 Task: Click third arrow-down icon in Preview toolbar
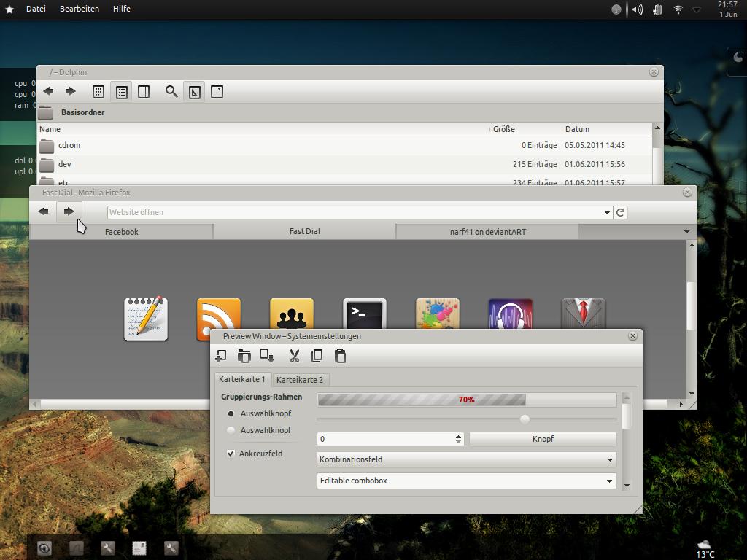(267, 355)
